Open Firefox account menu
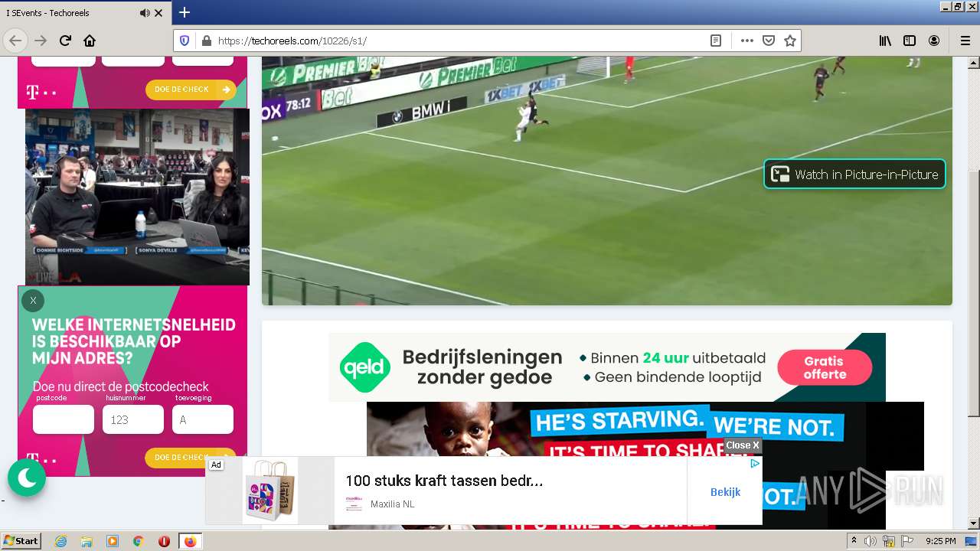The height and width of the screenshot is (551, 980). tap(934, 41)
